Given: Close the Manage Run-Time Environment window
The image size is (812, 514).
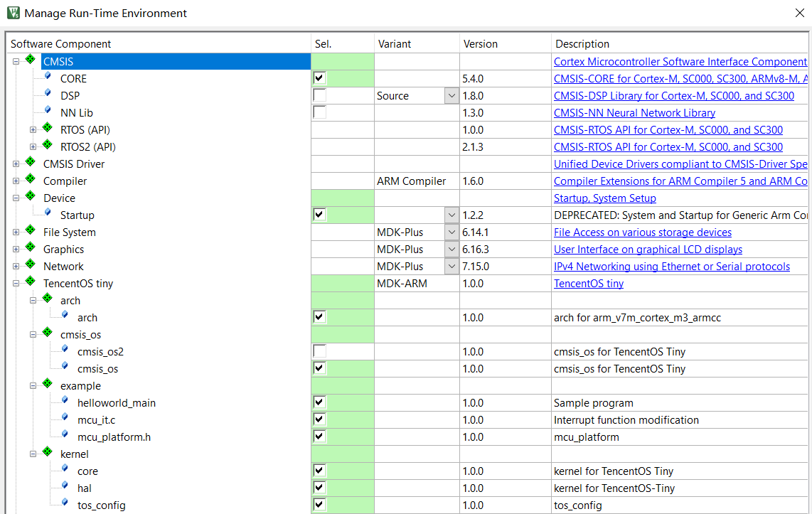Looking at the screenshot, I should (x=800, y=13).
